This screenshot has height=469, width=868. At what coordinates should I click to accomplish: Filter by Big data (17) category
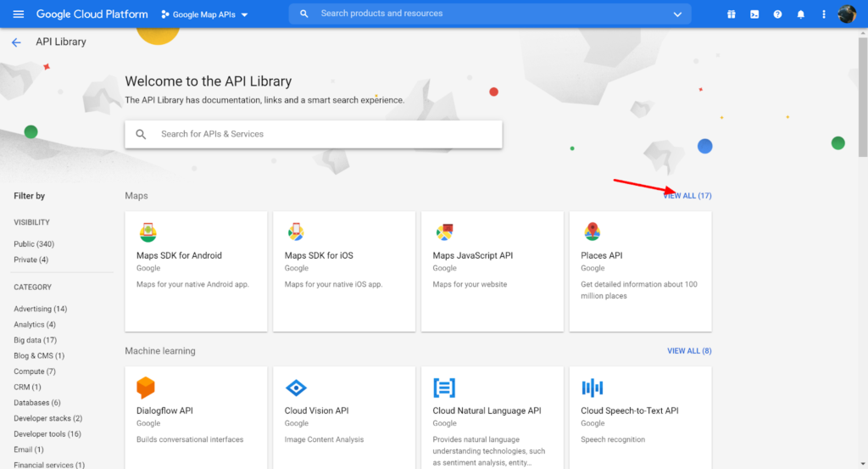click(x=35, y=340)
